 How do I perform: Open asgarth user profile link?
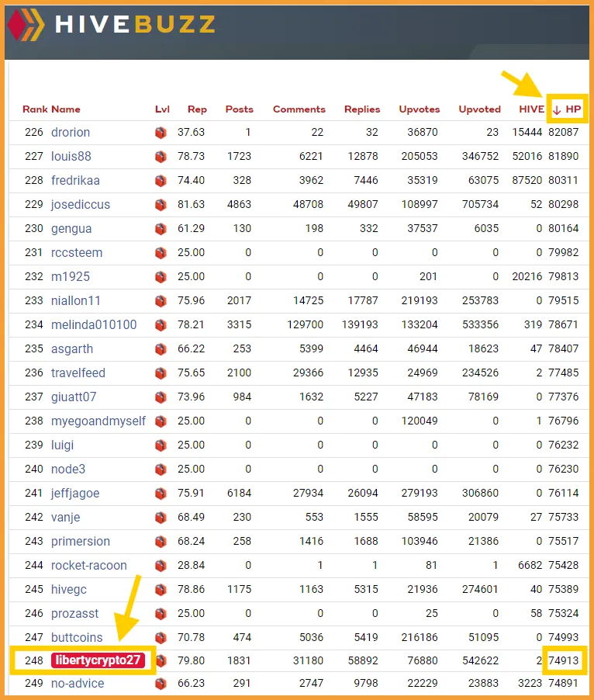tap(72, 348)
